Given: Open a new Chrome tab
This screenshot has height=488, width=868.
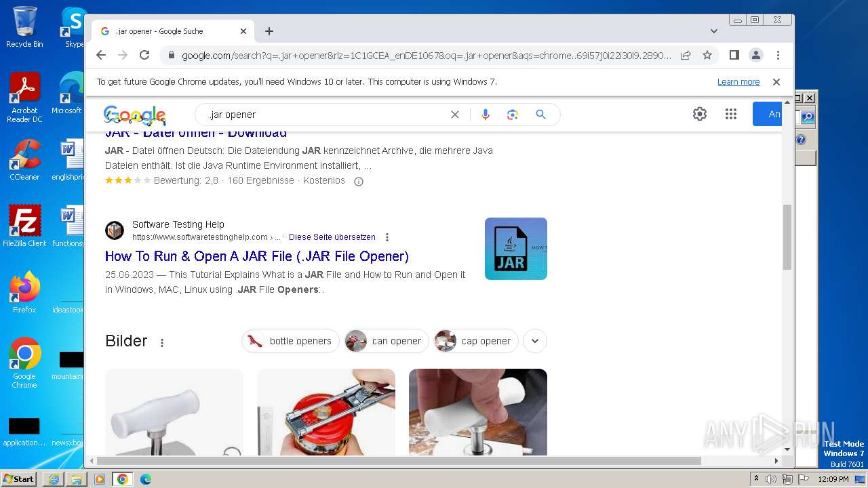Looking at the screenshot, I should tap(269, 31).
